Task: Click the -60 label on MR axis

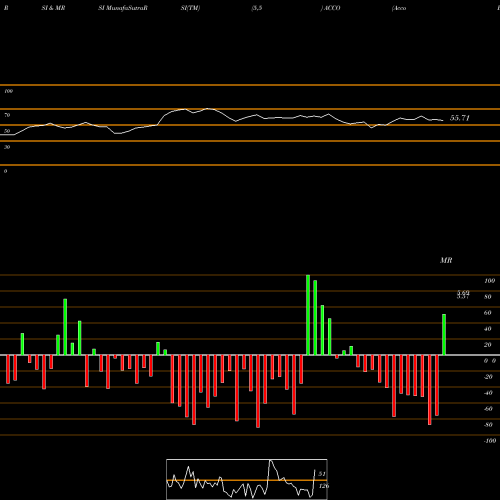Action: [x=488, y=409]
